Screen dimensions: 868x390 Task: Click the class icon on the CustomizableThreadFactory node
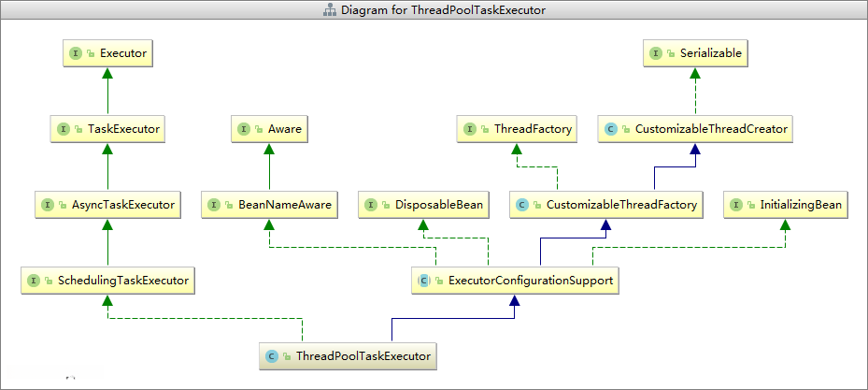coord(522,205)
